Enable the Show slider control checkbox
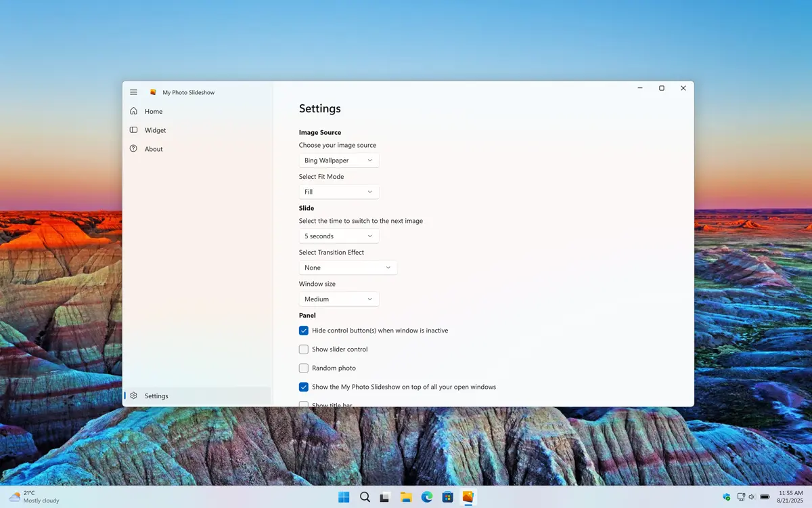Viewport: 812px width, 508px height. pos(304,350)
